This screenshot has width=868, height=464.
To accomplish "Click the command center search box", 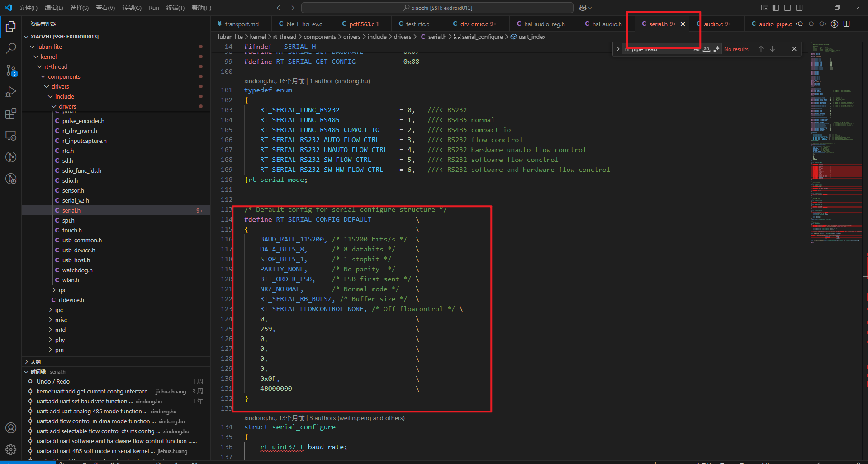I will [437, 8].
